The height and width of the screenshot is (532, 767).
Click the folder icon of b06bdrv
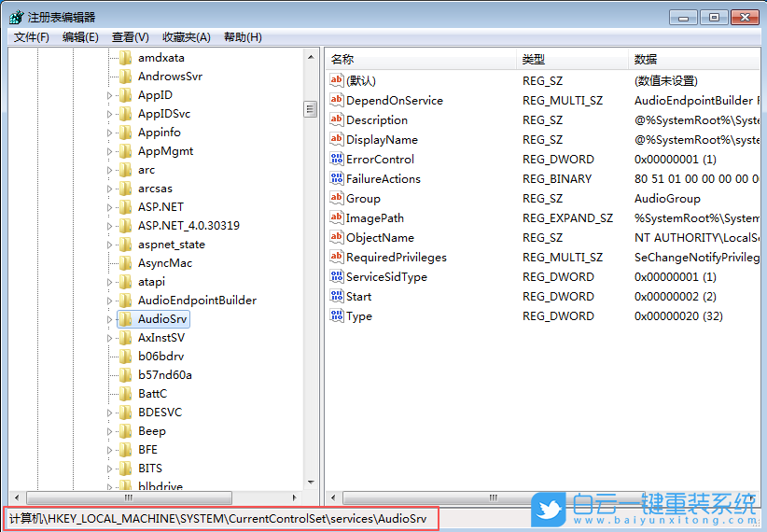click(126, 357)
